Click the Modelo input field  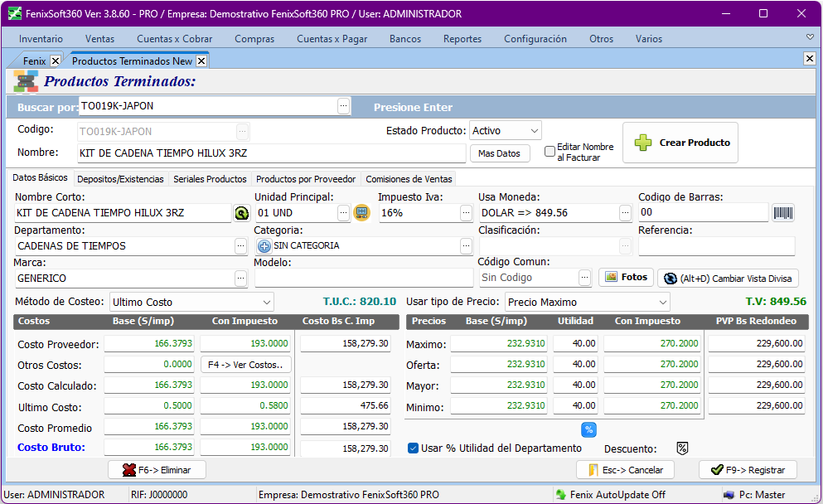pyautogui.click(x=364, y=279)
